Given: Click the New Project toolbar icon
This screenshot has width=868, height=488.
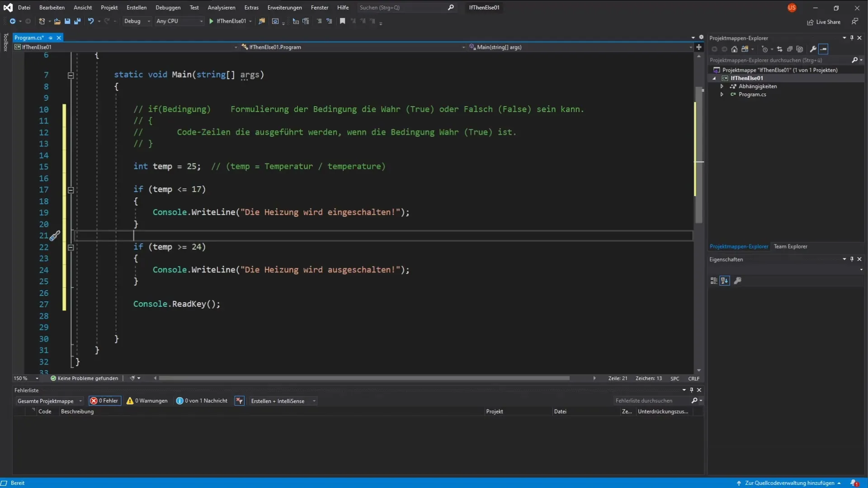Looking at the screenshot, I should click(x=42, y=21).
